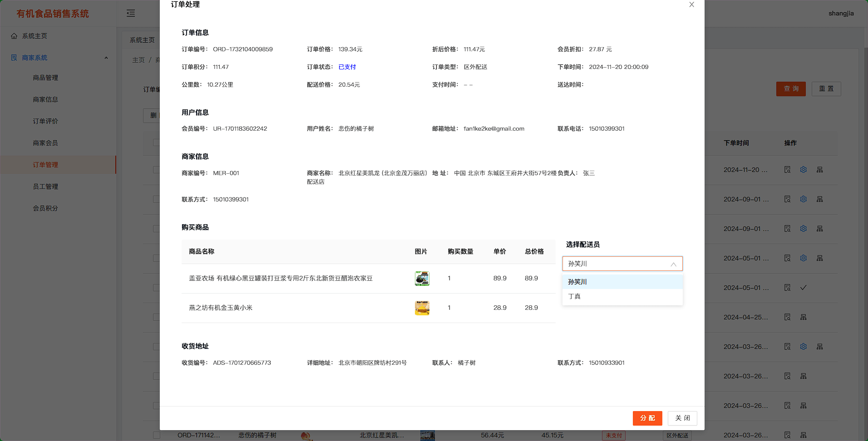Click the shangjia username at top right
Image resolution: width=868 pixels, height=441 pixels.
841,13
